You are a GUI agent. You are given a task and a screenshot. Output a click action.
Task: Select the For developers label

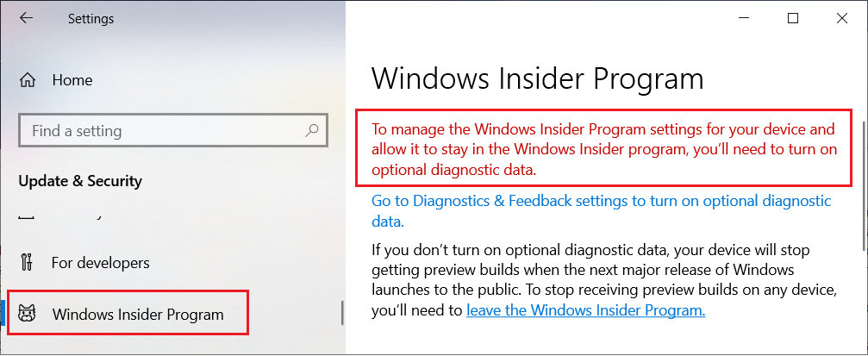(x=100, y=262)
